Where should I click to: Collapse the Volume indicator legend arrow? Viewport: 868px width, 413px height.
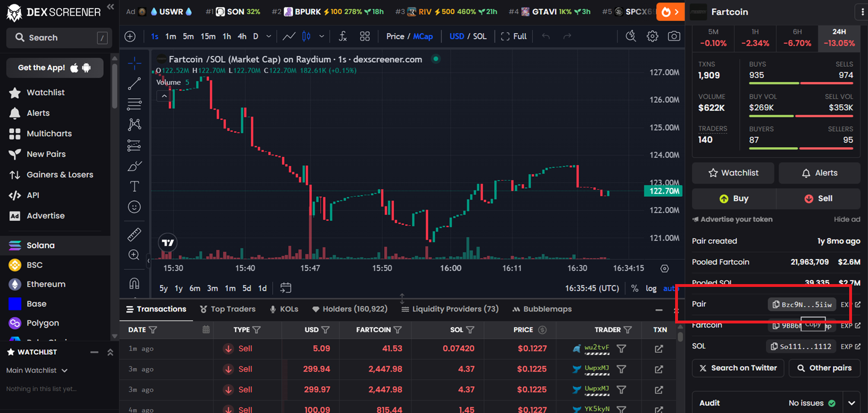164,96
